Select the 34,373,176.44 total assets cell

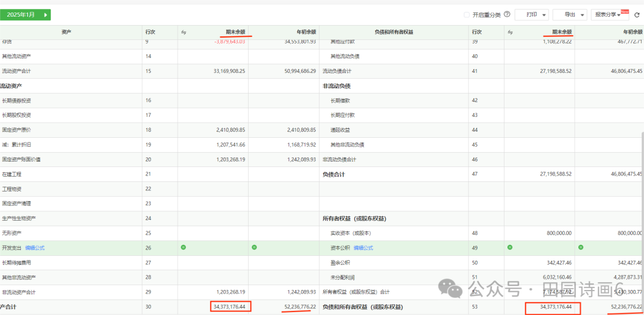230,307
